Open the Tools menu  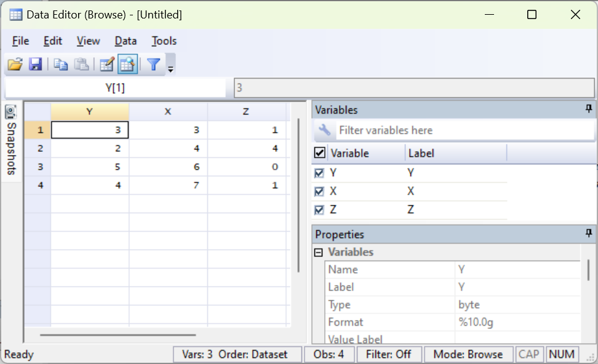(164, 41)
